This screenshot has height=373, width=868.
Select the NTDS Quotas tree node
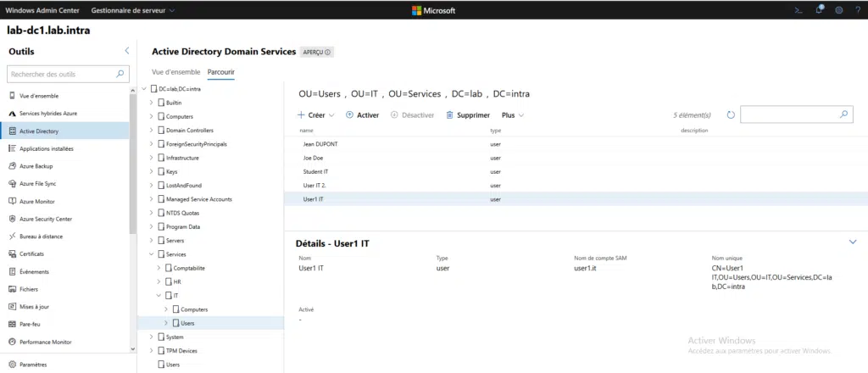coord(183,213)
